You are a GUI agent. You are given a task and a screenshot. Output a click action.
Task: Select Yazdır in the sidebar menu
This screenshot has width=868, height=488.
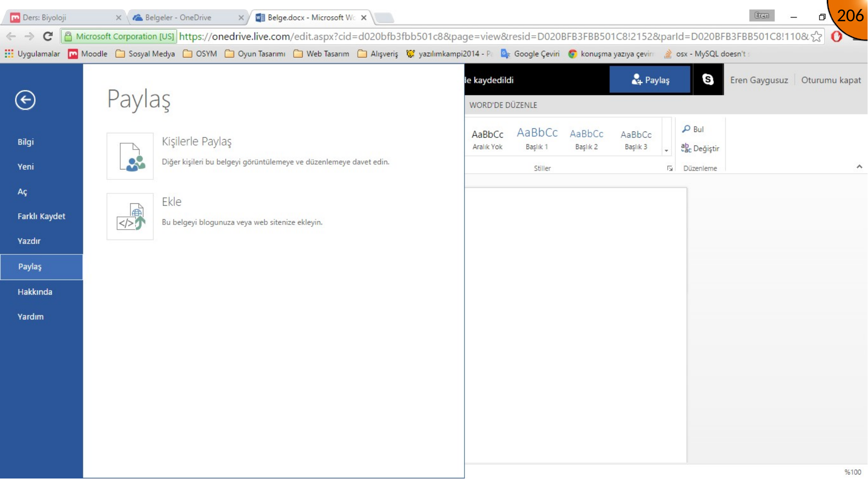[42, 241]
